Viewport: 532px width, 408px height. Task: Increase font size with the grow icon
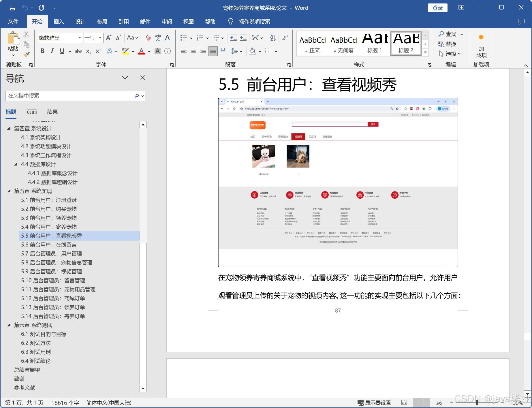click(x=108, y=38)
